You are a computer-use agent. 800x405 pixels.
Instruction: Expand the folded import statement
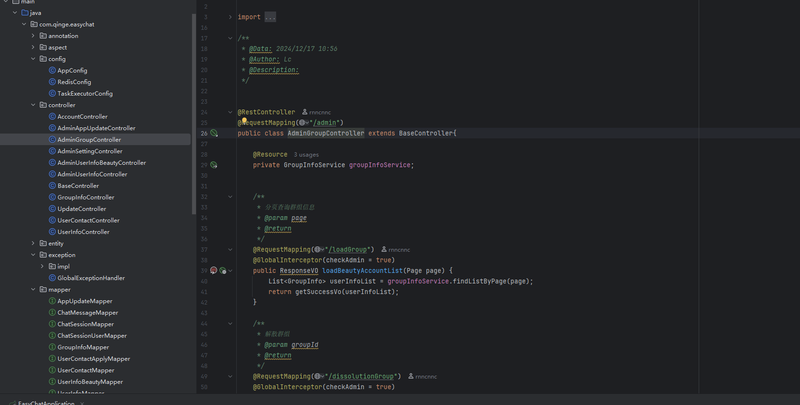click(x=230, y=17)
